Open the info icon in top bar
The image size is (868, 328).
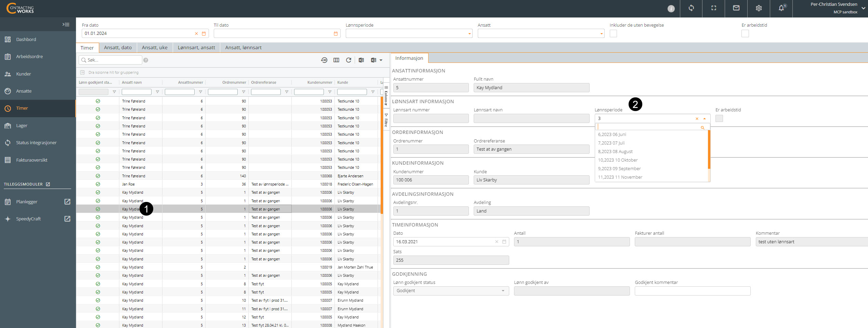(671, 9)
